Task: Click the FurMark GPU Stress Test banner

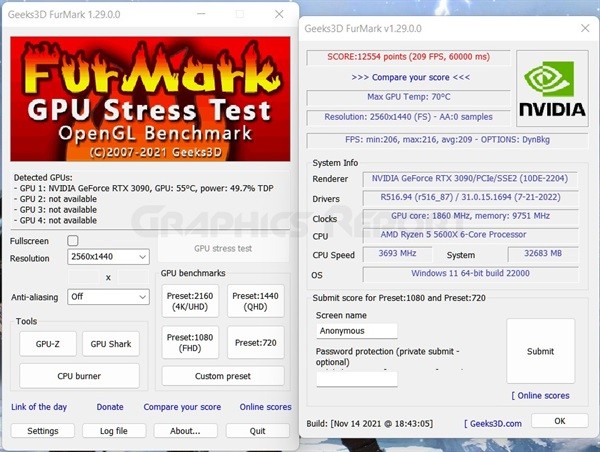Action: coord(150,99)
